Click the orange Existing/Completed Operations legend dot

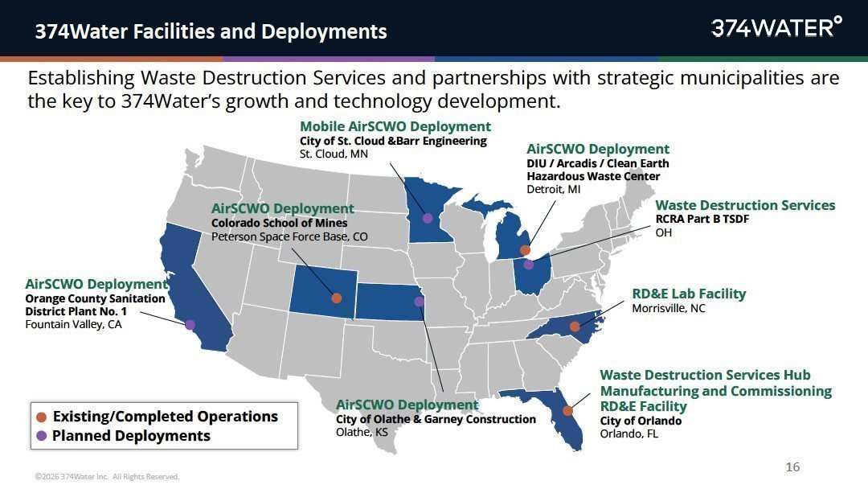pyautogui.click(x=41, y=417)
